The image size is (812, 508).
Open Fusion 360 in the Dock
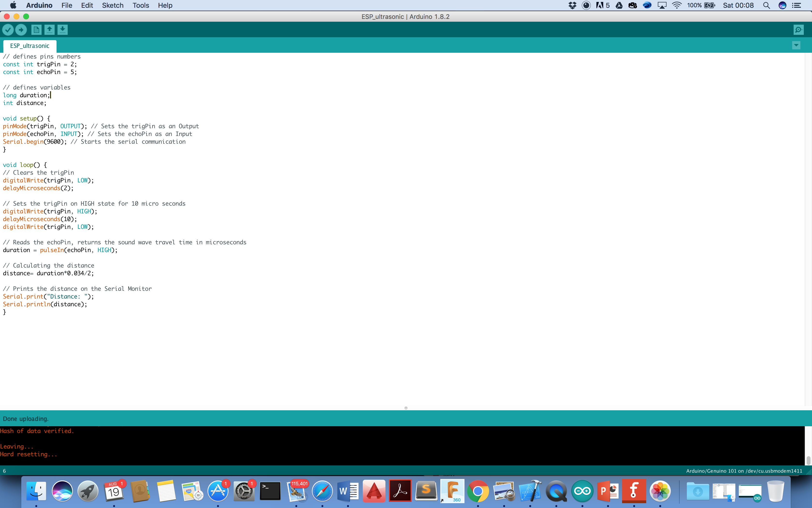coord(452,491)
